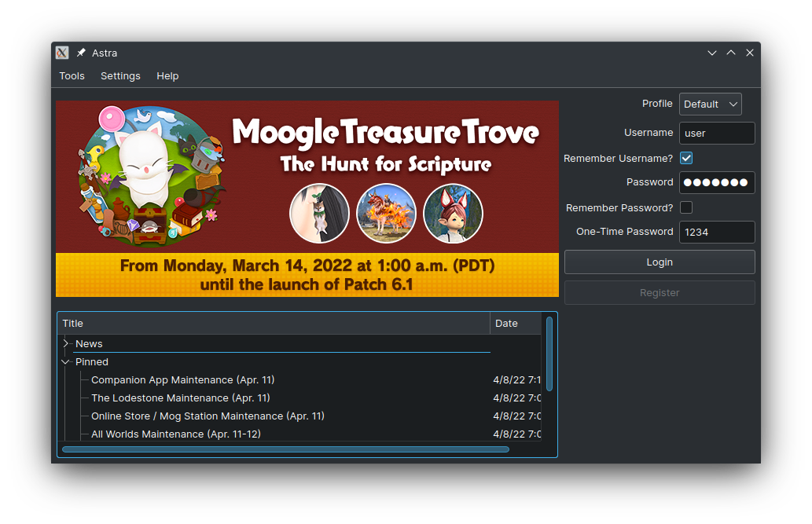The width and height of the screenshot is (812, 524).
Task: Minimize the Astra window
Action: pyautogui.click(x=712, y=53)
